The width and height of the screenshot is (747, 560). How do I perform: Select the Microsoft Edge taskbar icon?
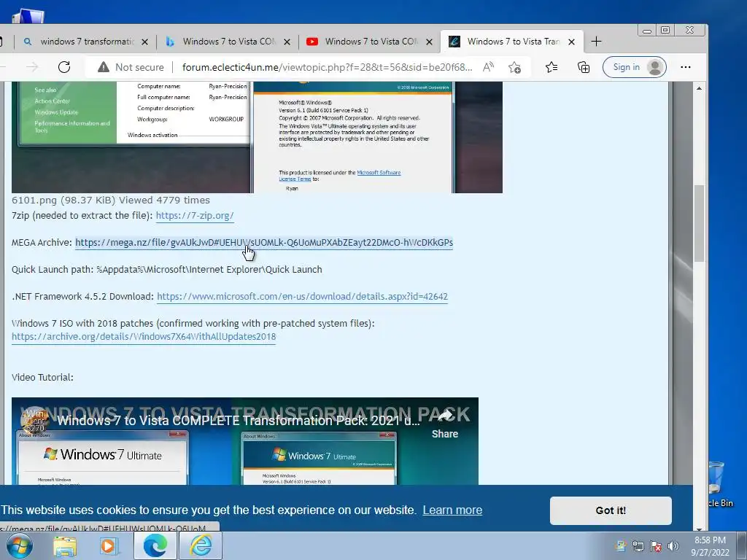155,545
